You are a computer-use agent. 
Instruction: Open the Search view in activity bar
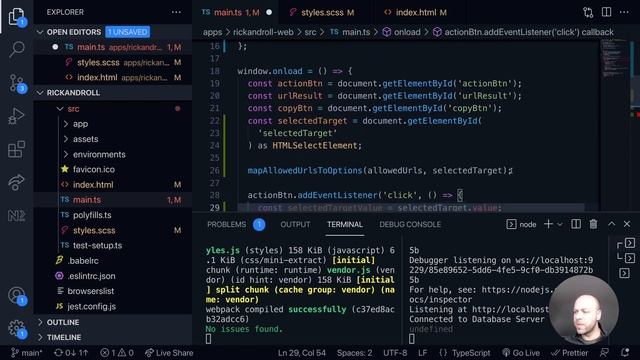coord(16,49)
